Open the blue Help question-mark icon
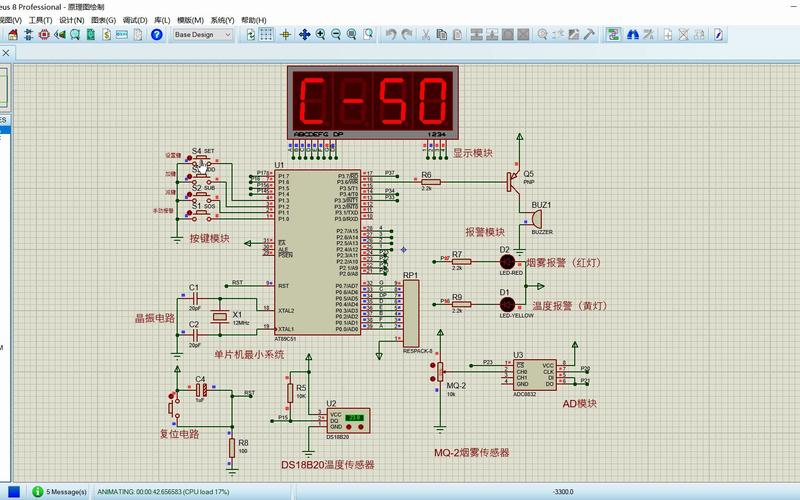The image size is (800, 500). point(157,35)
